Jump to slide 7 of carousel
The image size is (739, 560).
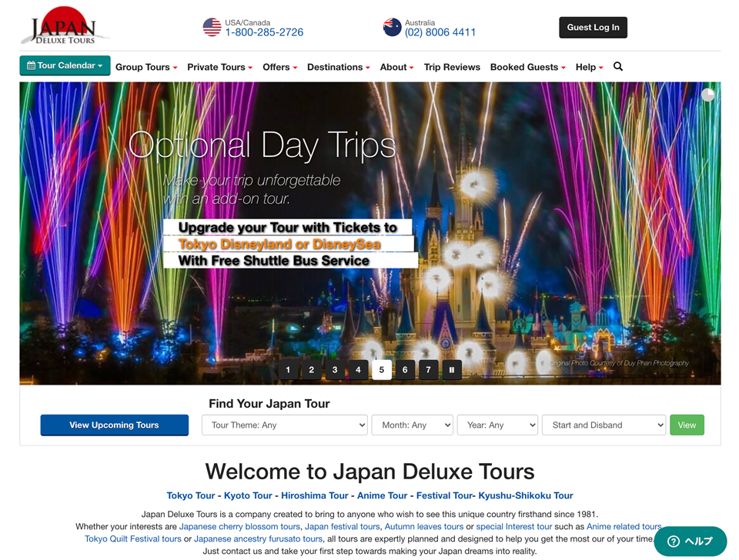[428, 370]
